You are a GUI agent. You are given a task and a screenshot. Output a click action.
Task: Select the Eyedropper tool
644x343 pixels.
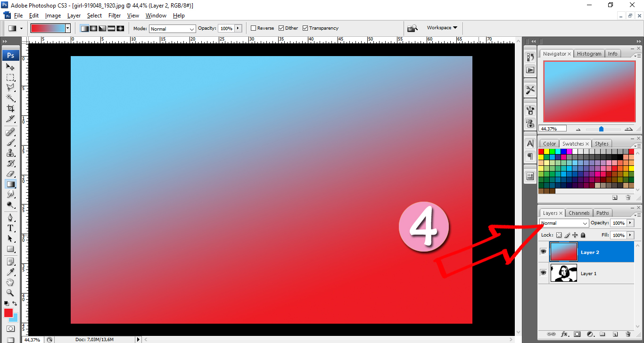click(x=10, y=272)
